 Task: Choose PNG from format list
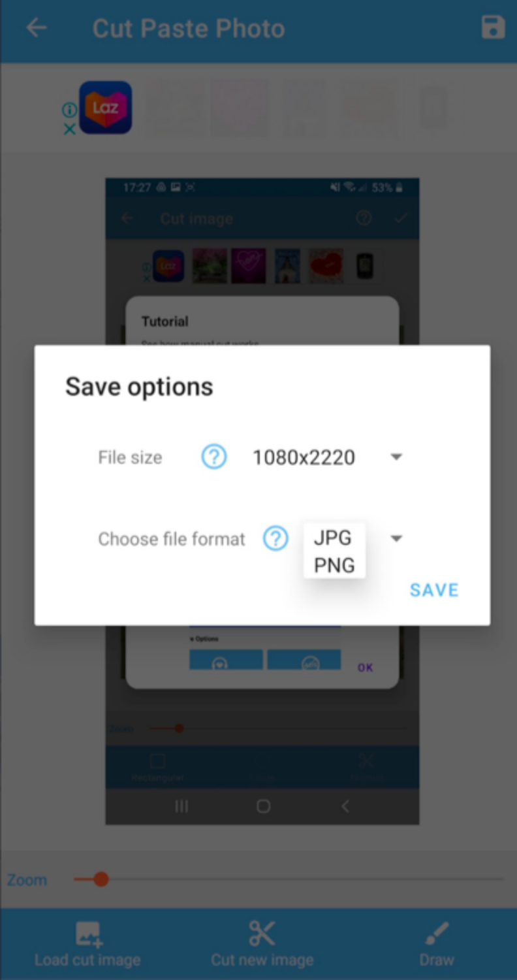pyautogui.click(x=334, y=565)
